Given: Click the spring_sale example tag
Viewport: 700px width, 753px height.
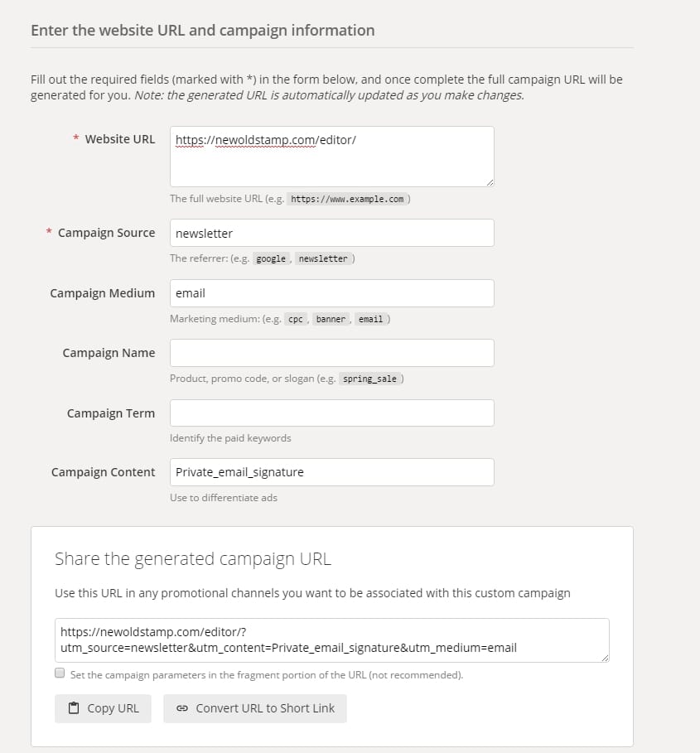Looking at the screenshot, I should click(x=369, y=379).
